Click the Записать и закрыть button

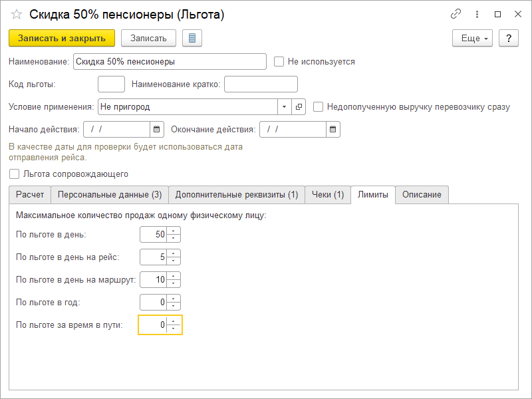click(62, 38)
